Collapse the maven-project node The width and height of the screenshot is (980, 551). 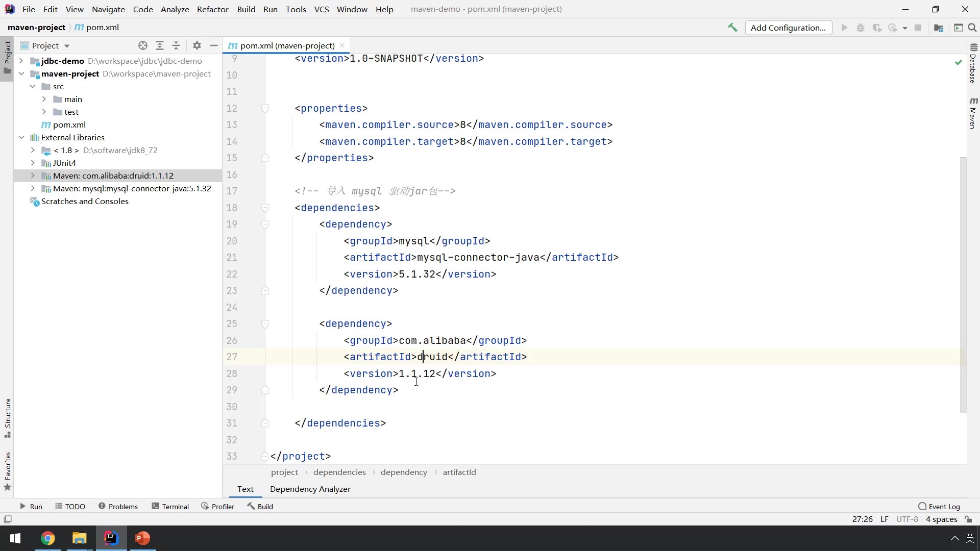(21, 73)
